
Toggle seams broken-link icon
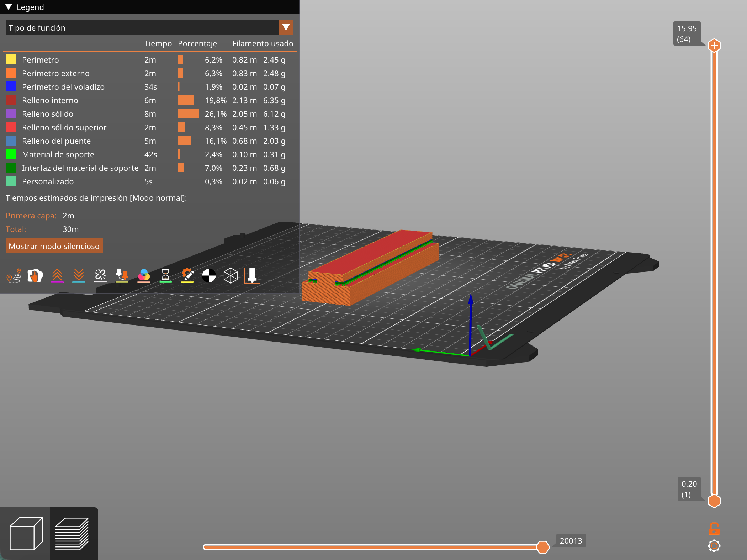pos(100,276)
